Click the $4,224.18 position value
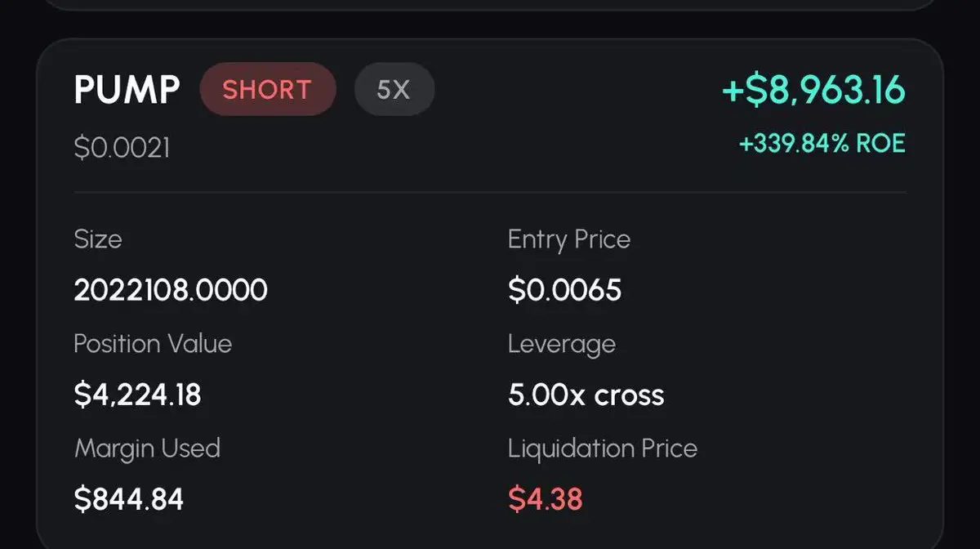980x549 pixels. pyautogui.click(x=137, y=395)
